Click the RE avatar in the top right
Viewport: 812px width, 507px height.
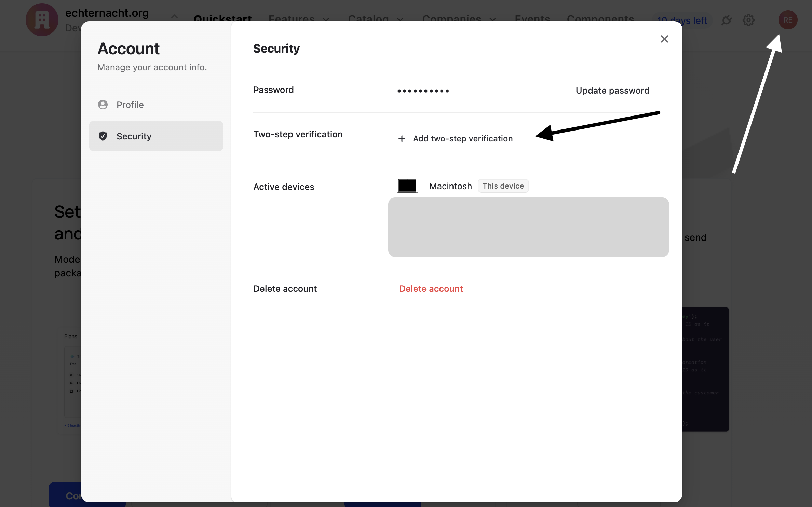pos(788,20)
